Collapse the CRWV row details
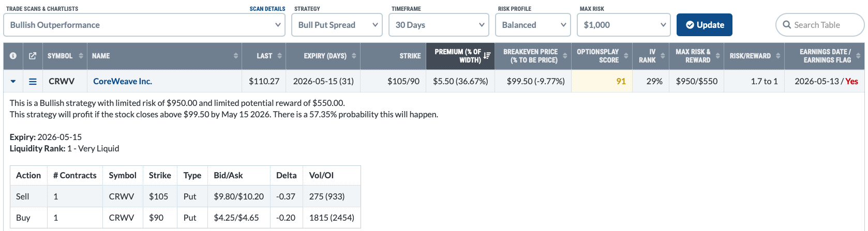Screen dimensions: 868x231 coord(13,82)
